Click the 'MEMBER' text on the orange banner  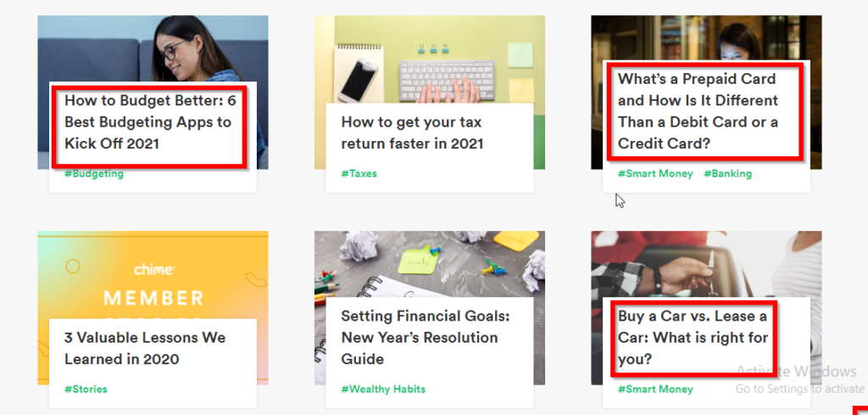point(153,299)
